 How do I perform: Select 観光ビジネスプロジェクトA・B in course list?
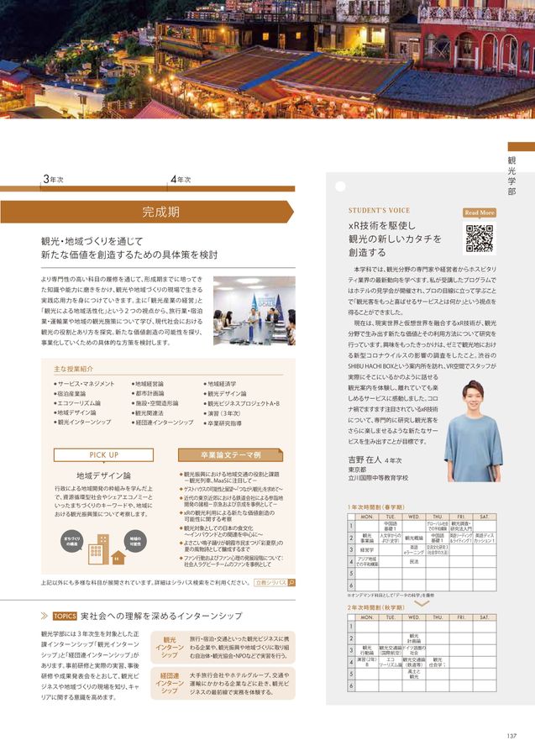242,403
